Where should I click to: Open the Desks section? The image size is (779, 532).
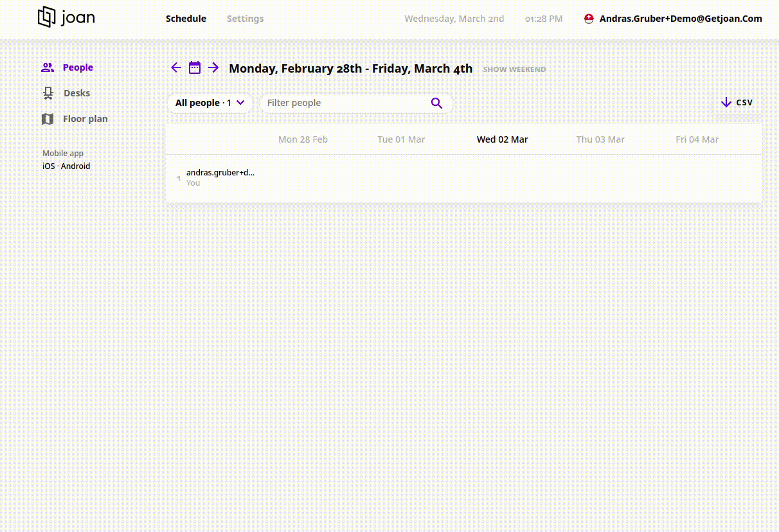point(76,93)
